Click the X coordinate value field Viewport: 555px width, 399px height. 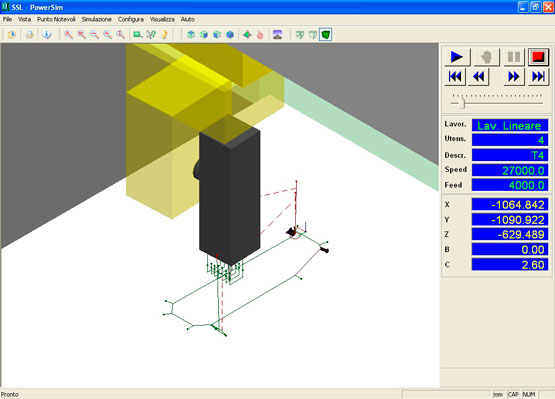coord(510,205)
